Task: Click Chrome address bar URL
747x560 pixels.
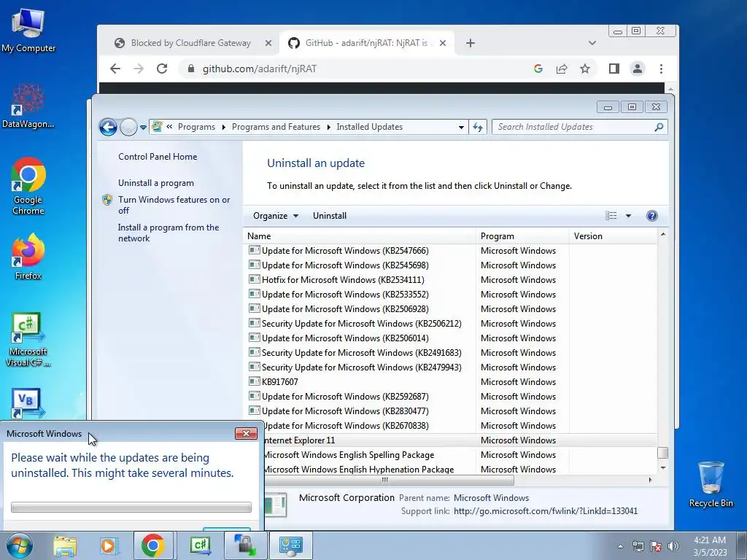Action: [260, 69]
